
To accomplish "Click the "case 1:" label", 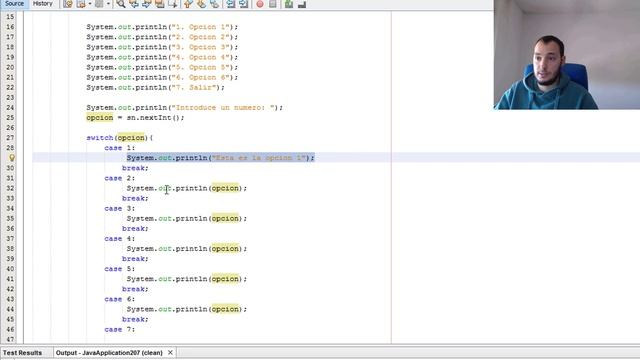I will (120, 148).
